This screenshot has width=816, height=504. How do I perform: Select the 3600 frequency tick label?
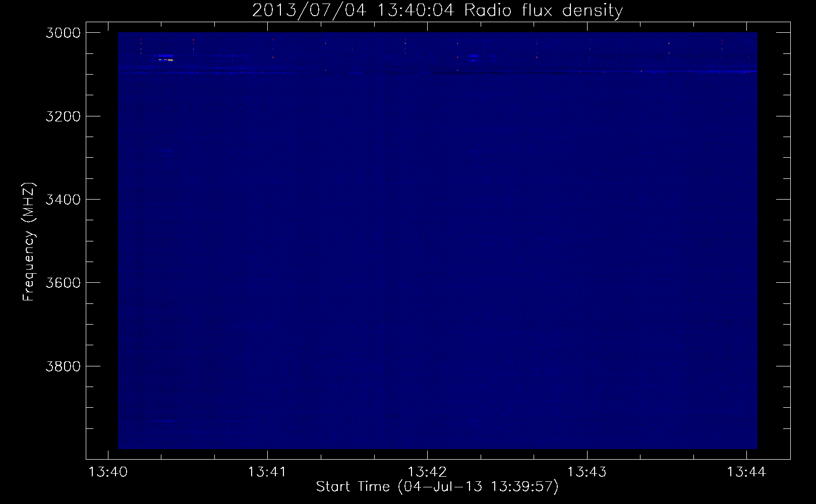(63, 283)
